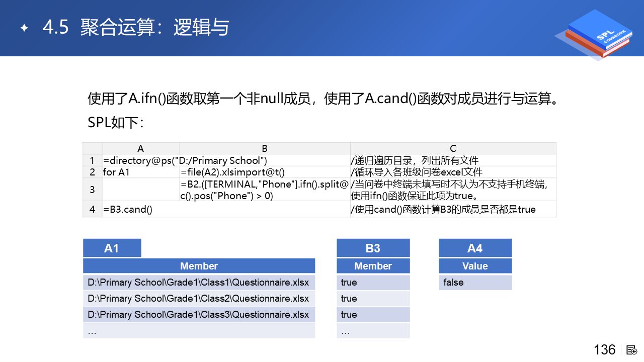Select column header A in the SPL grid
Image resolution: width=644 pixels, height=362 pixels.
(x=141, y=148)
